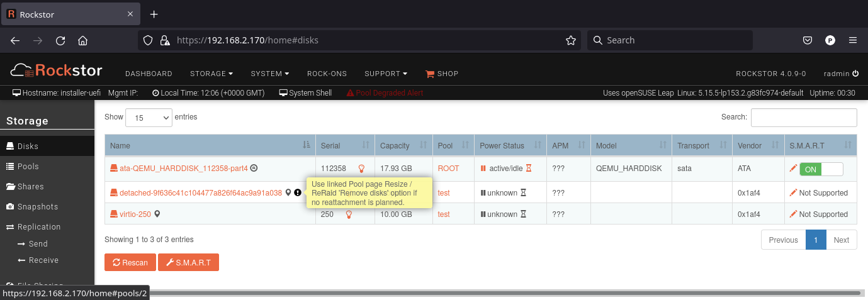This screenshot has width=868, height=300.
Task: Click the hourglass icon in the active/idle row
Action: (529, 169)
